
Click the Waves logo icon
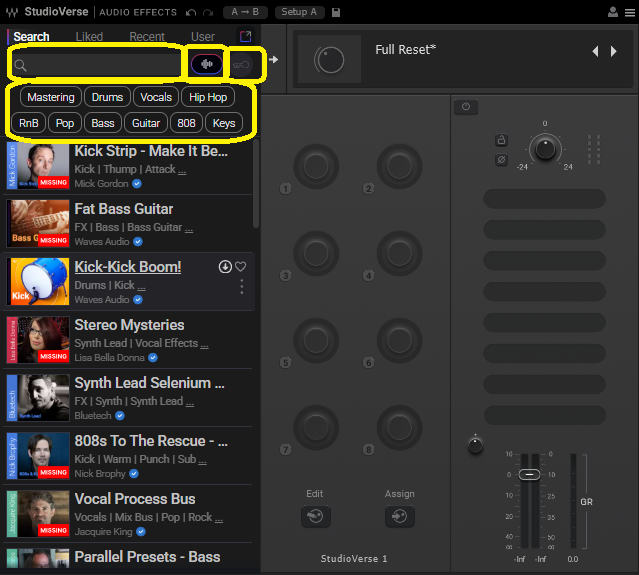click(12, 12)
